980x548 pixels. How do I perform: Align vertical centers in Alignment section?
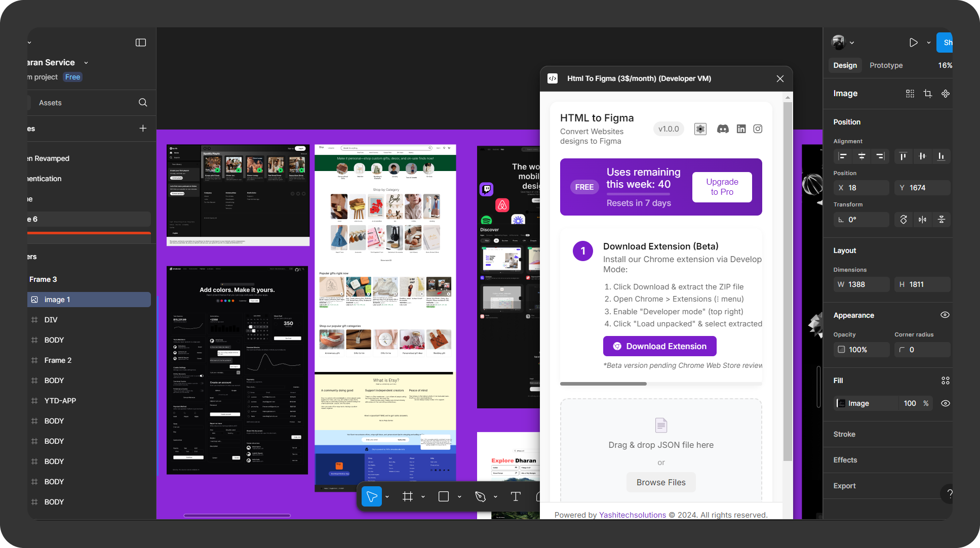coord(922,156)
